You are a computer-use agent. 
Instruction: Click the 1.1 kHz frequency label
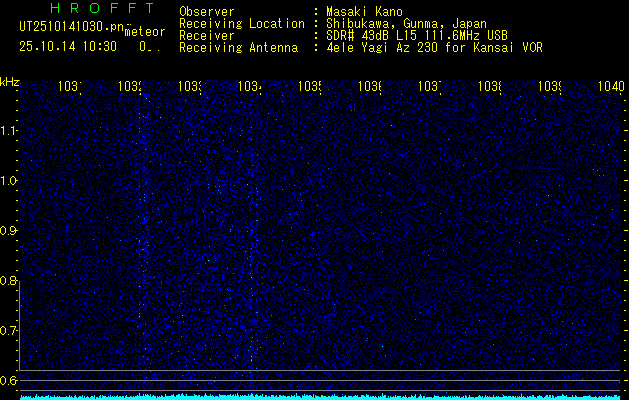pos(8,130)
